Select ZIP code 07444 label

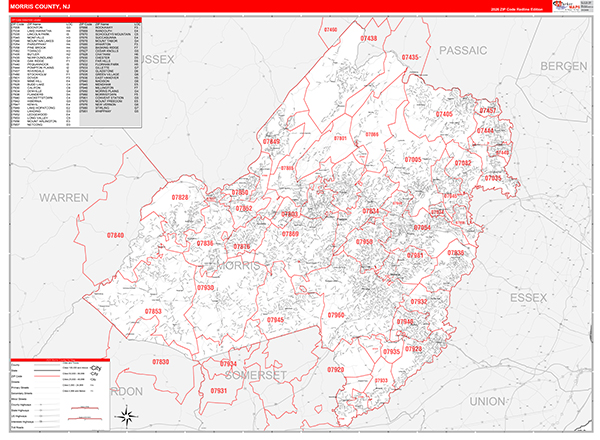485,130
